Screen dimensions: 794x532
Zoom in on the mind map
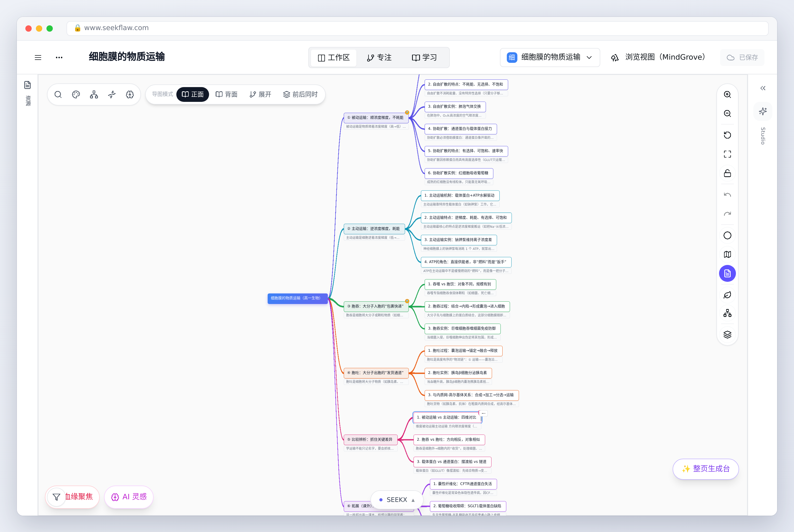pyautogui.click(x=727, y=94)
